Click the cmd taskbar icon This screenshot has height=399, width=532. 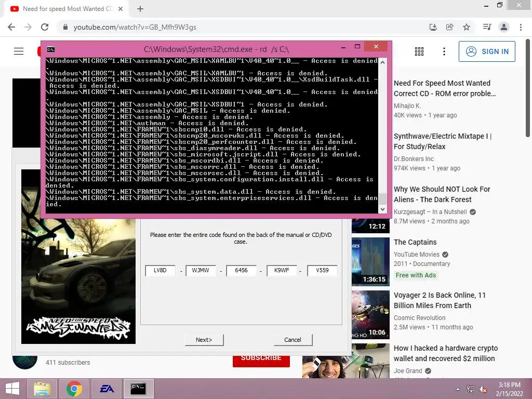(x=138, y=389)
